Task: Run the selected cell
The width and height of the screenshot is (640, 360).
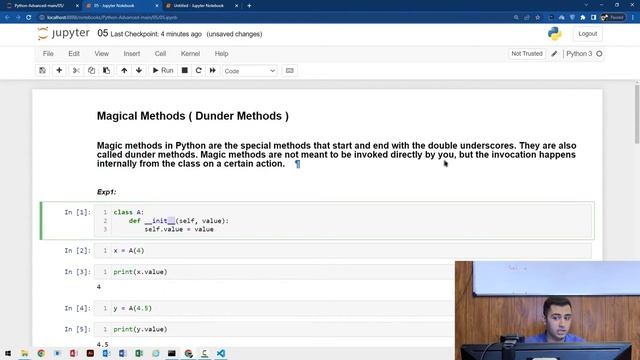Action: [x=163, y=71]
